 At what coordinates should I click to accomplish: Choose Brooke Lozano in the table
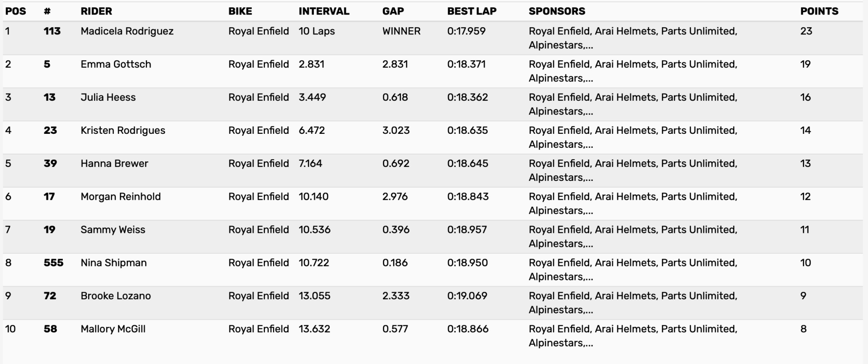116,296
